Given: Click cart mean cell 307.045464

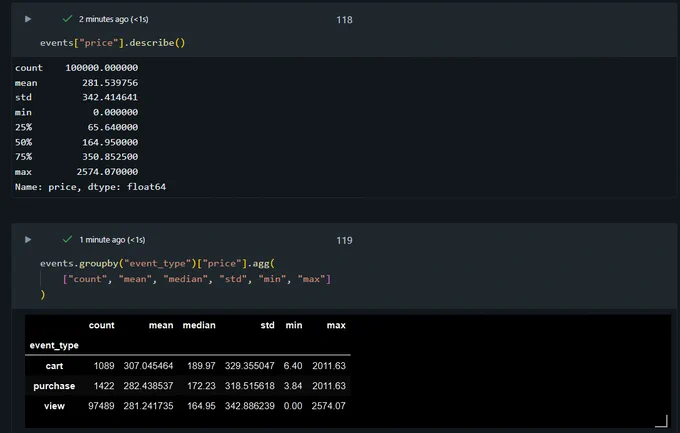Looking at the screenshot, I should coord(148,366).
